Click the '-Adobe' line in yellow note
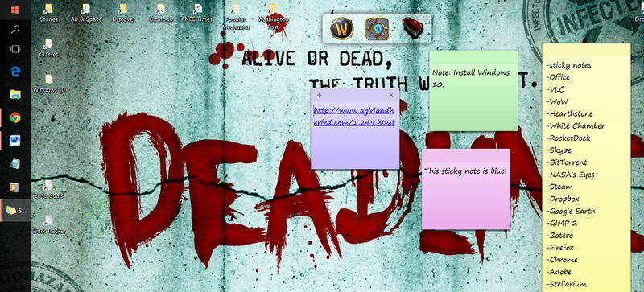This screenshot has height=292, width=644. pos(559,272)
